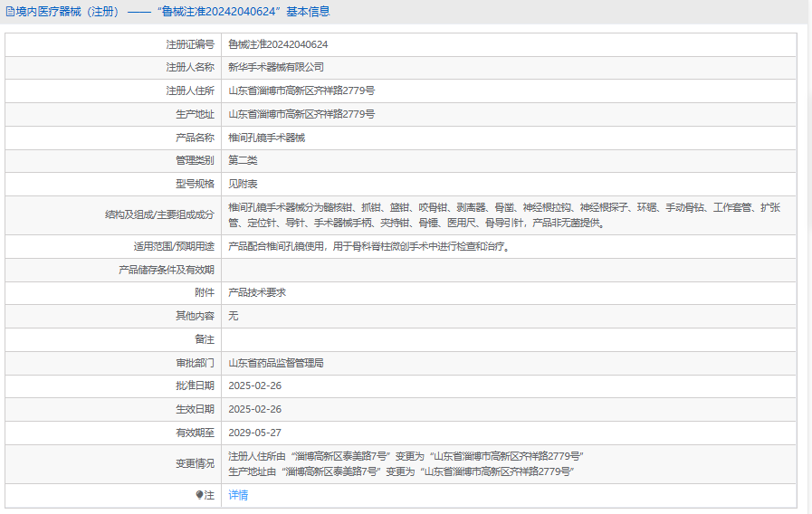Click change record line about 生产地址由
This screenshot has height=514, width=812.
401,471
